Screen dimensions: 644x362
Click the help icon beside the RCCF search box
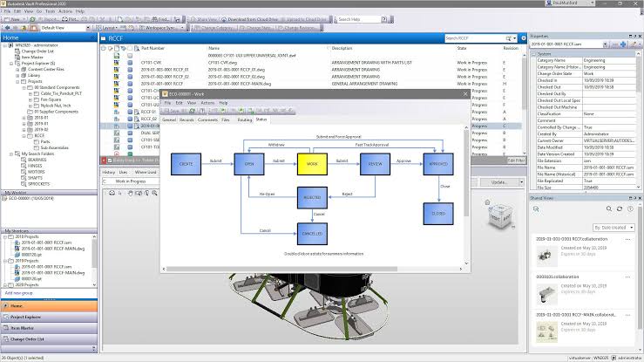click(x=524, y=38)
